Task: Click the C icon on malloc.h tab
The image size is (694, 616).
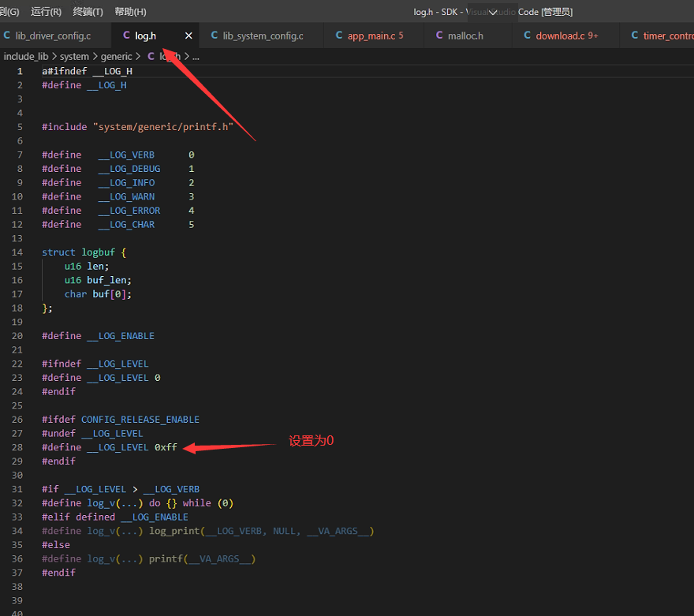Action: pyautogui.click(x=439, y=35)
